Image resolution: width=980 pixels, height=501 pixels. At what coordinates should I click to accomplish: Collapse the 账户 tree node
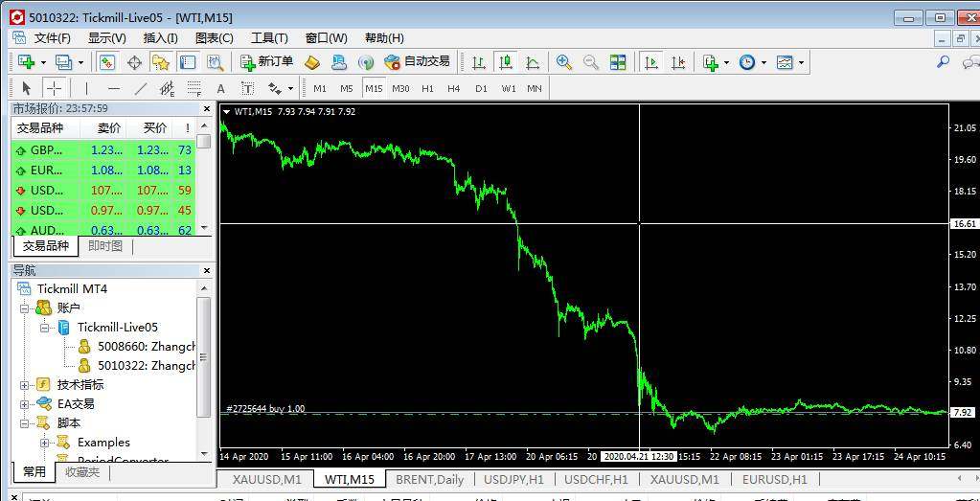pyautogui.click(x=25, y=308)
